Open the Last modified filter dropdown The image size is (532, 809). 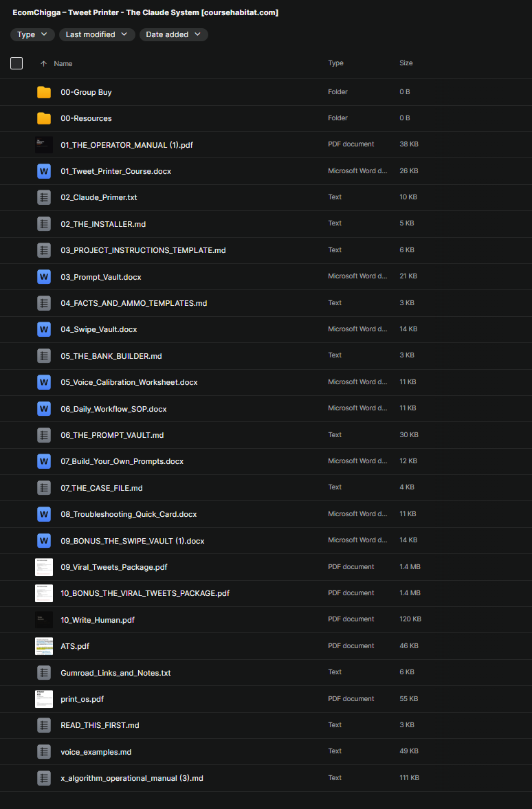pos(97,34)
